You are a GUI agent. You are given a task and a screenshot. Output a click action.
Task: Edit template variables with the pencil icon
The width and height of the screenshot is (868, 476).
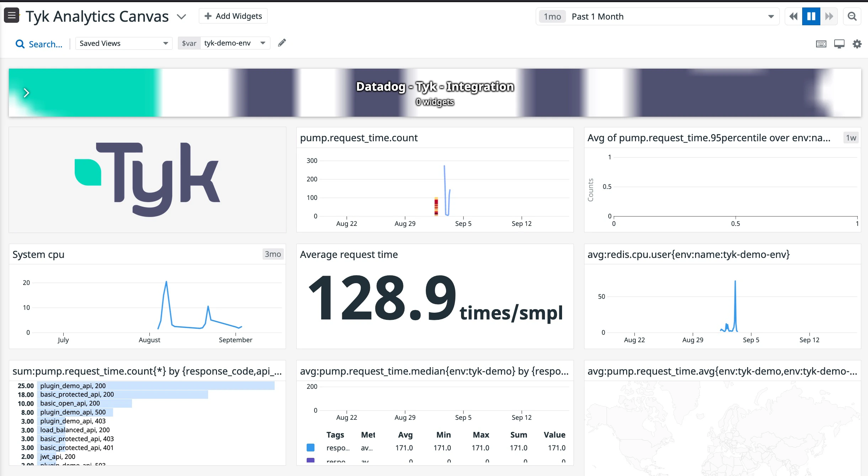[281, 43]
